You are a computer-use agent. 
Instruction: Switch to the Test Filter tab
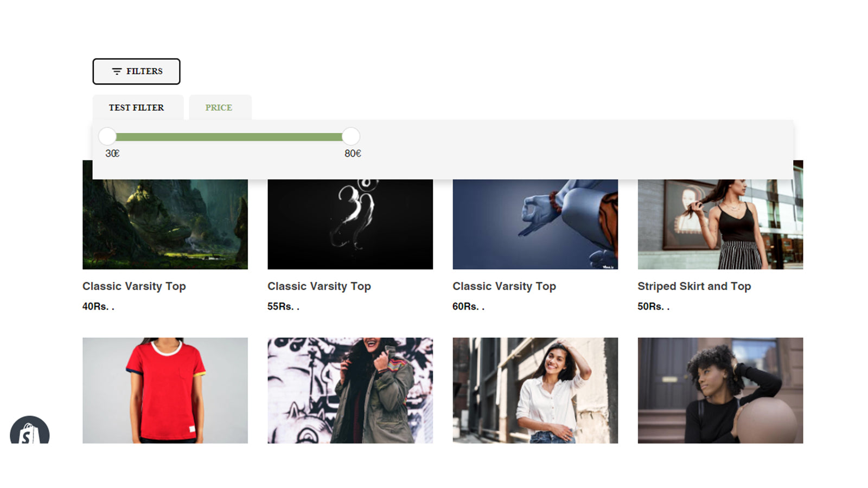point(136,107)
